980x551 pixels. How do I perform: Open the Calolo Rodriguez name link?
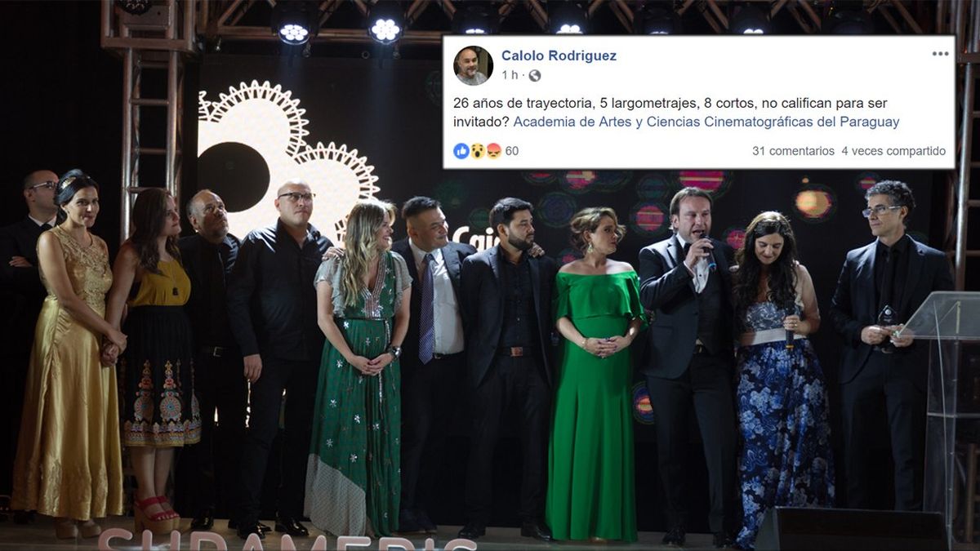(x=559, y=56)
